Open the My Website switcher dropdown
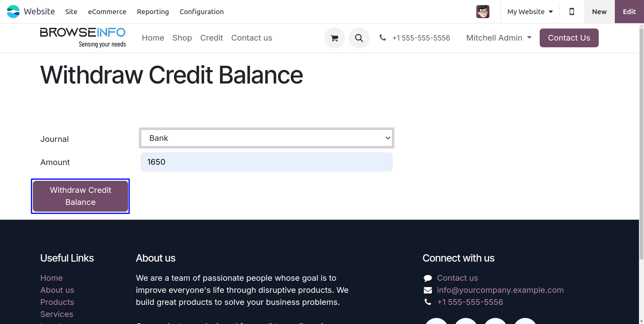644x324 pixels. pyautogui.click(x=530, y=12)
